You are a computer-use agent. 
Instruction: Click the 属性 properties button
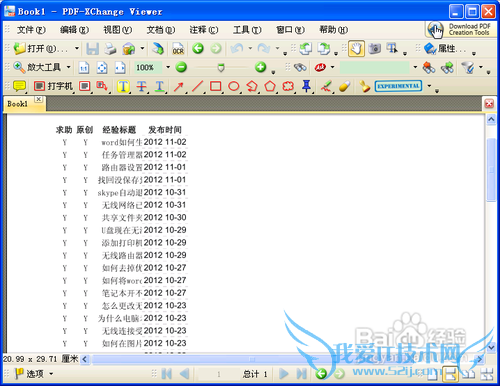(x=445, y=49)
